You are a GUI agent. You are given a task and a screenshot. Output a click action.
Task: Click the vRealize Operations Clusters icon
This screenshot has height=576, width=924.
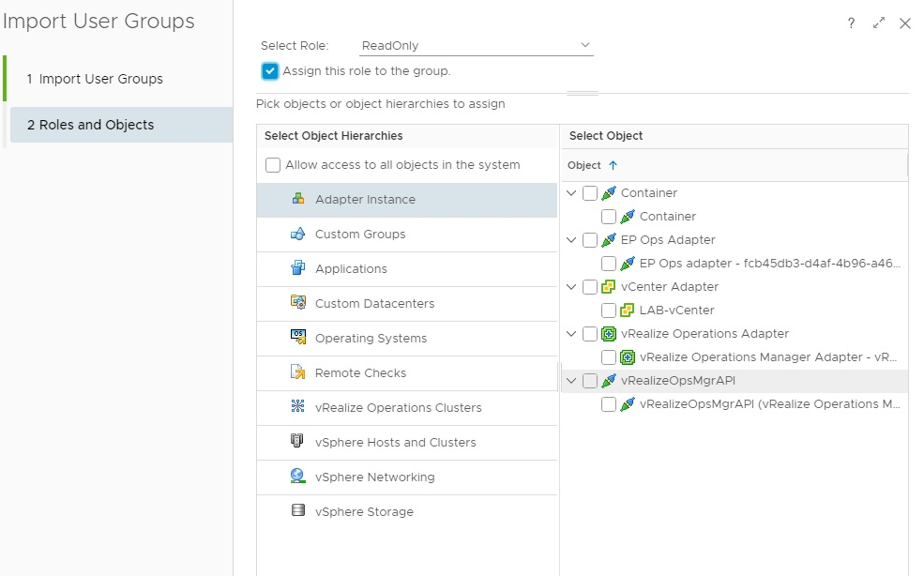point(298,407)
